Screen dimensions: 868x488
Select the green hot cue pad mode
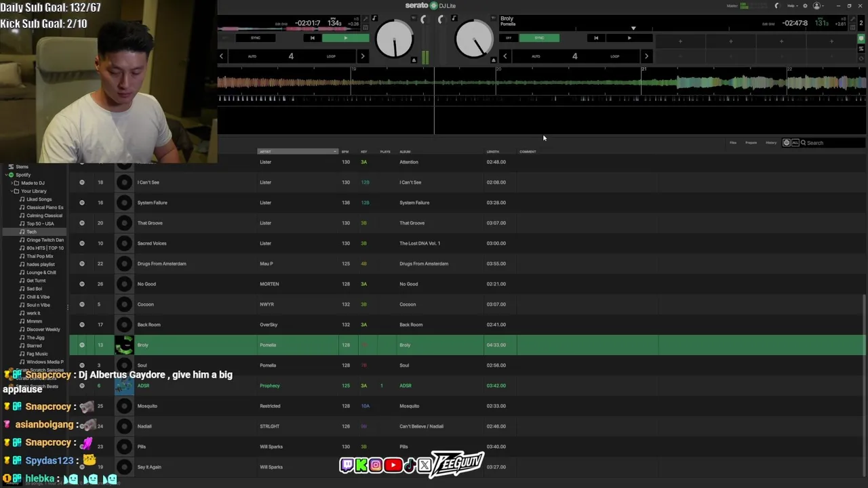pyautogui.click(x=861, y=39)
